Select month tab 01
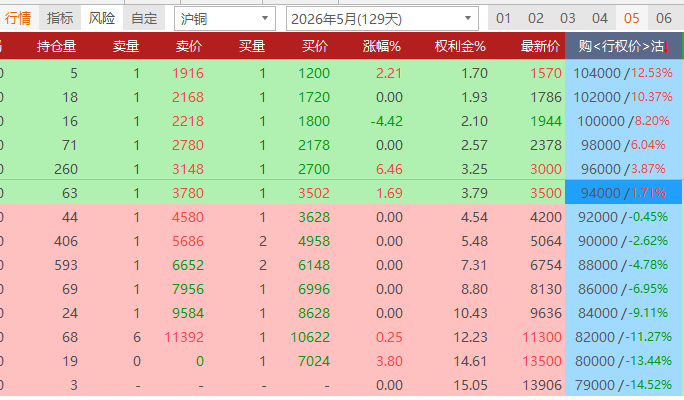Viewport: 684px width, 400px height. point(504,18)
